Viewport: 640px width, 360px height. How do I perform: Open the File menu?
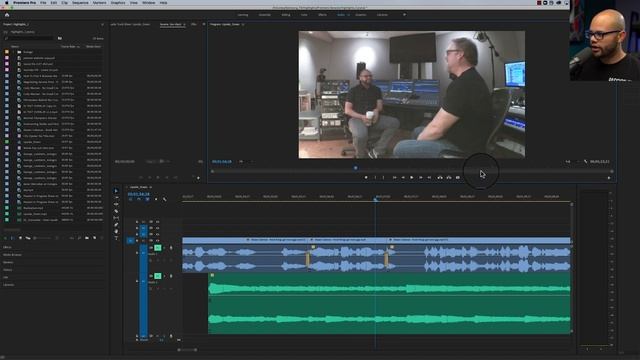click(43, 3)
